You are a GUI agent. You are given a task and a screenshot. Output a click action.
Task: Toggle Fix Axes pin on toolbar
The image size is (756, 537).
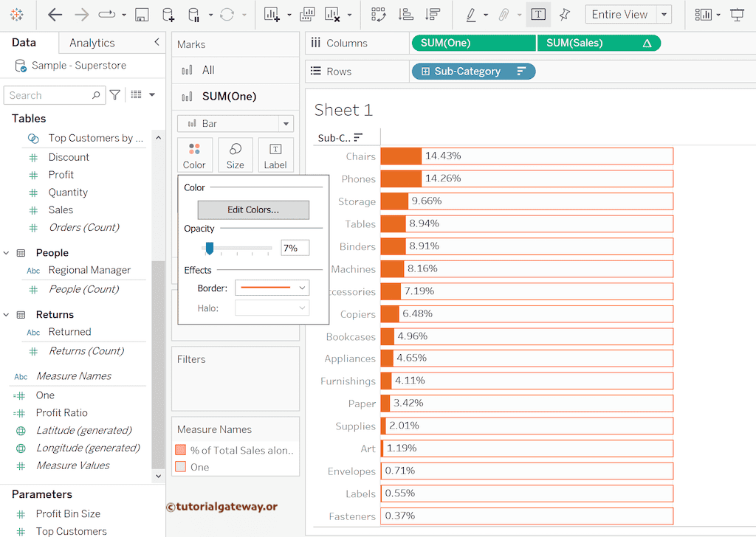click(x=566, y=14)
